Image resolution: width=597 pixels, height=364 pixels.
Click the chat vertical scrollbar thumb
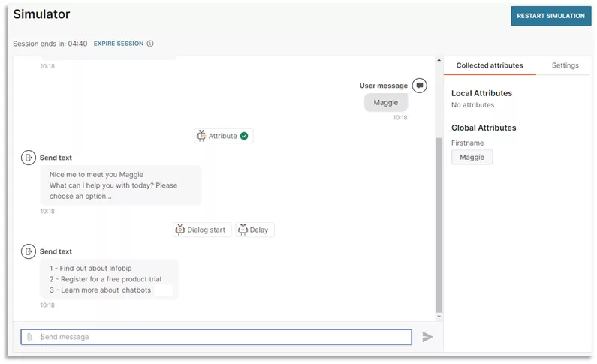click(439, 225)
